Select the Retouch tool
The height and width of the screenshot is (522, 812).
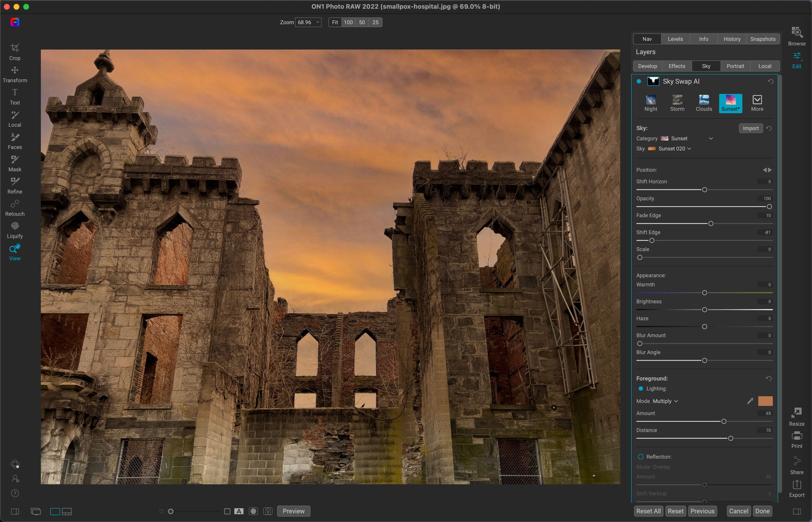tap(15, 208)
